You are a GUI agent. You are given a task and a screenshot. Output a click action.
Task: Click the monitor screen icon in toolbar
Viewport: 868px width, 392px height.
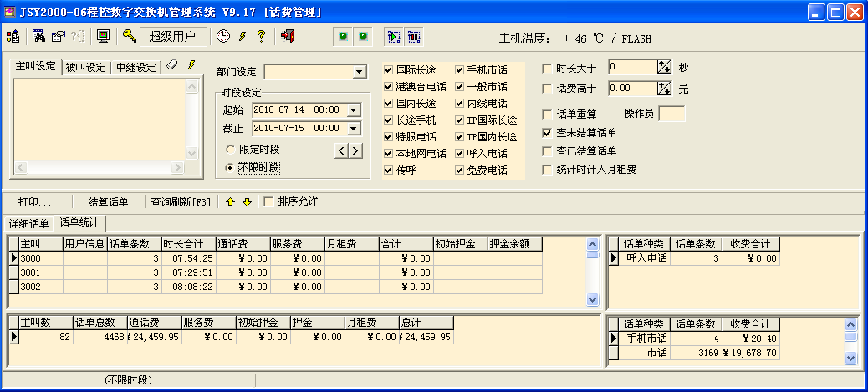tap(103, 36)
